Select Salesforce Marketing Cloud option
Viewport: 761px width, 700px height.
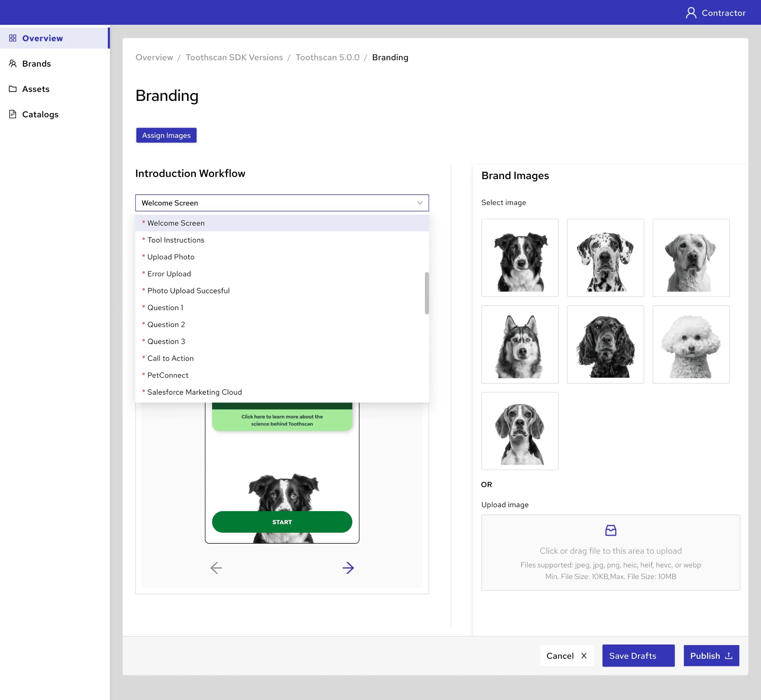[282, 392]
